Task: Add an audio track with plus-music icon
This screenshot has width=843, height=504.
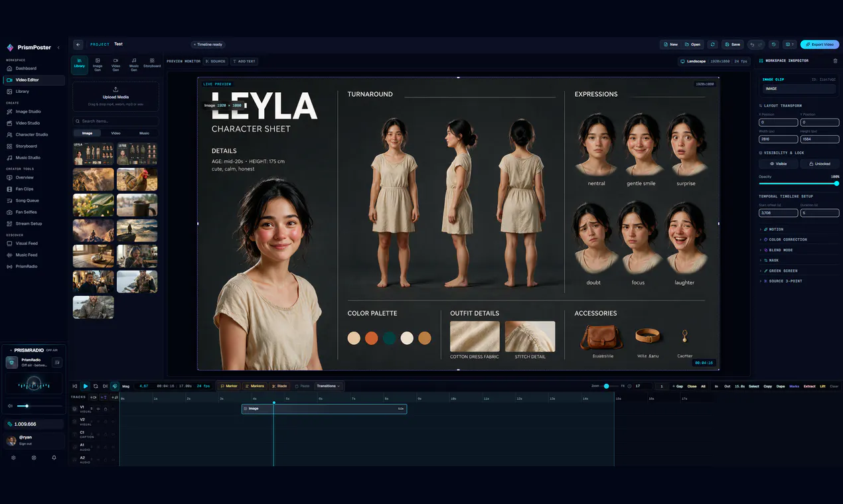Action: tap(115, 397)
